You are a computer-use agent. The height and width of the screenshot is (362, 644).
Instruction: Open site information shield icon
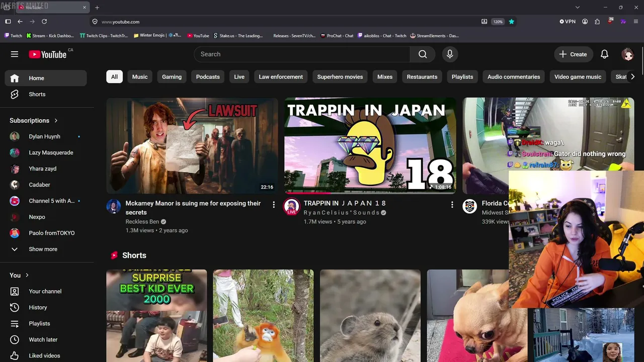click(95, 22)
